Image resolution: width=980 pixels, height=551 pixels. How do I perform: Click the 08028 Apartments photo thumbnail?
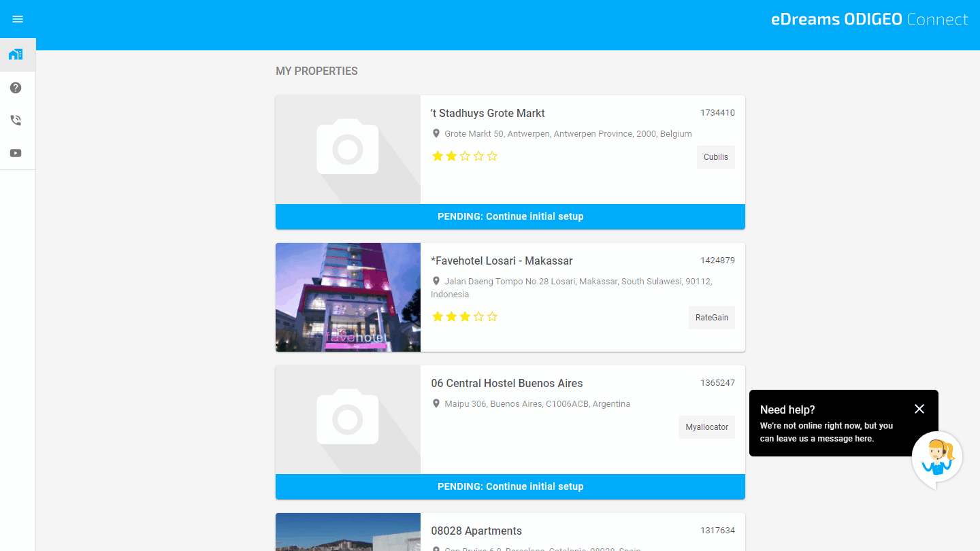[x=348, y=532]
